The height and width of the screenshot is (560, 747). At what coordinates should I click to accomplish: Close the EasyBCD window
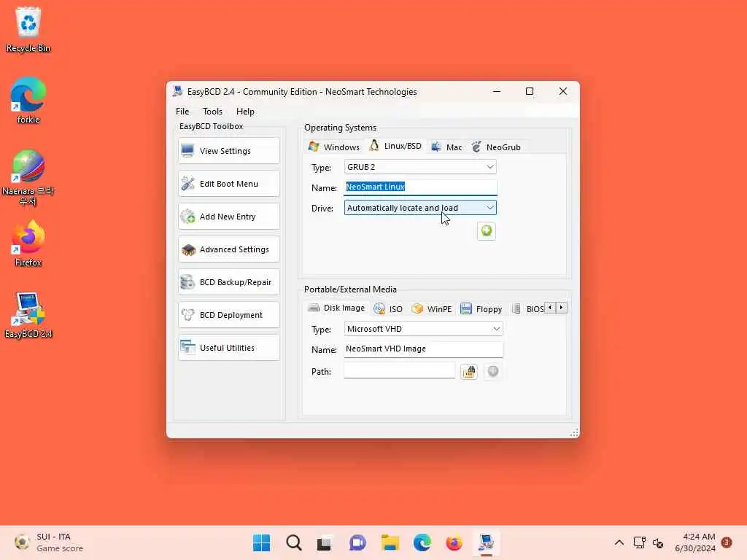(562, 91)
